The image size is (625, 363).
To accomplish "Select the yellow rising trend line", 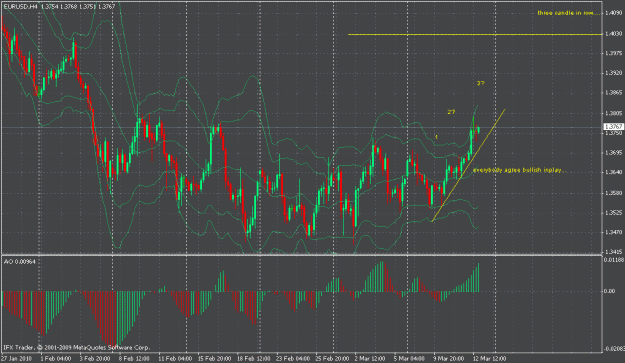I will (x=468, y=165).
